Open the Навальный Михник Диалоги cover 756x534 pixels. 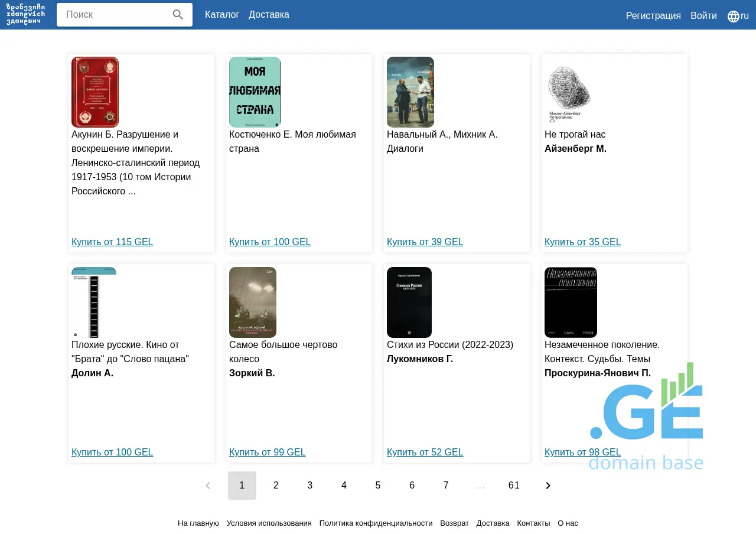pyautogui.click(x=410, y=92)
